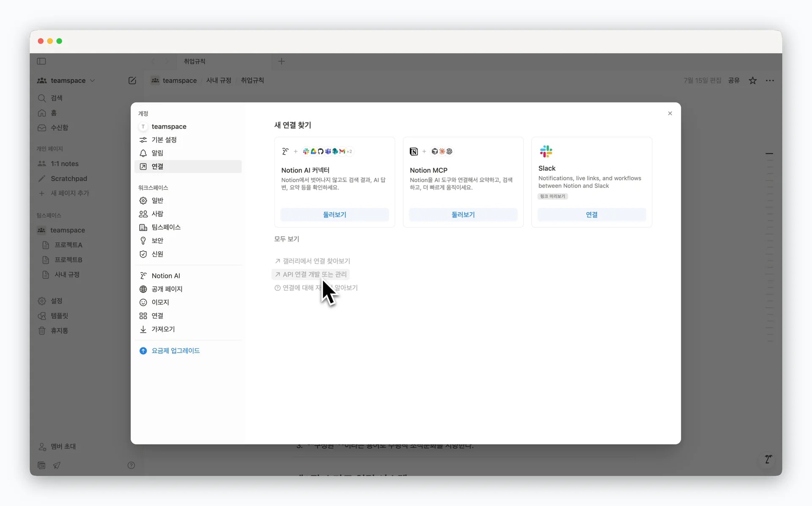Viewport: 812px width, 506px height.
Task: Open Notion AI settings section
Action: [x=166, y=276]
